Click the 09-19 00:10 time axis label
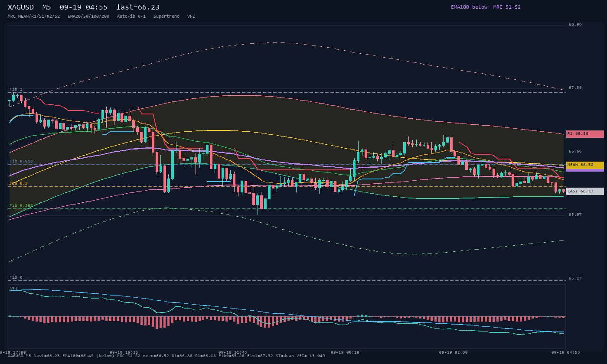This screenshot has width=607, height=364. (x=345, y=352)
